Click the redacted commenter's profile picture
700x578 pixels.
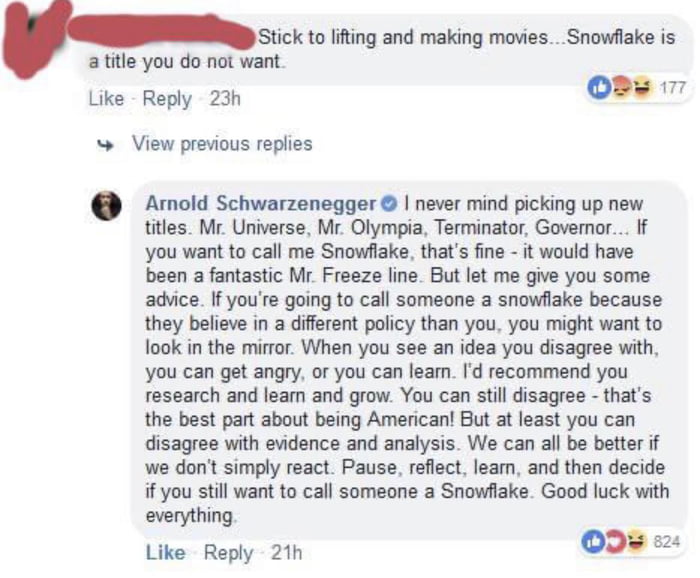tap(32, 37)
